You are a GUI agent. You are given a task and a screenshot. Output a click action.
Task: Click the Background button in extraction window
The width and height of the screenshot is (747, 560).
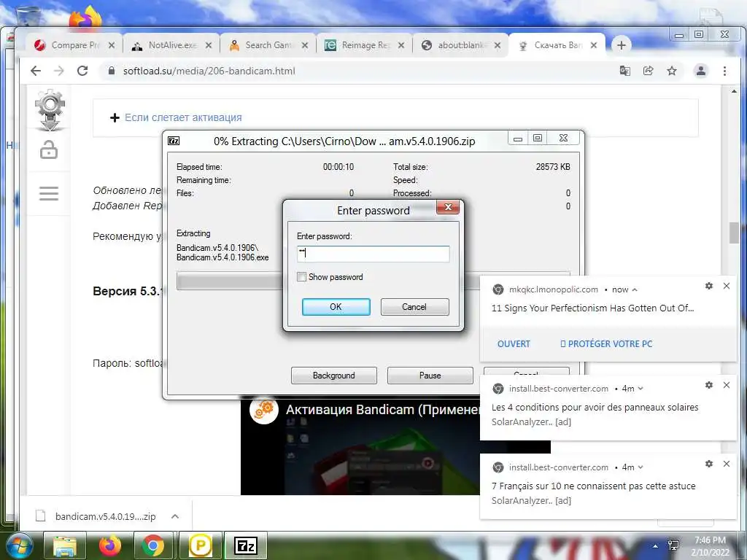334,376
